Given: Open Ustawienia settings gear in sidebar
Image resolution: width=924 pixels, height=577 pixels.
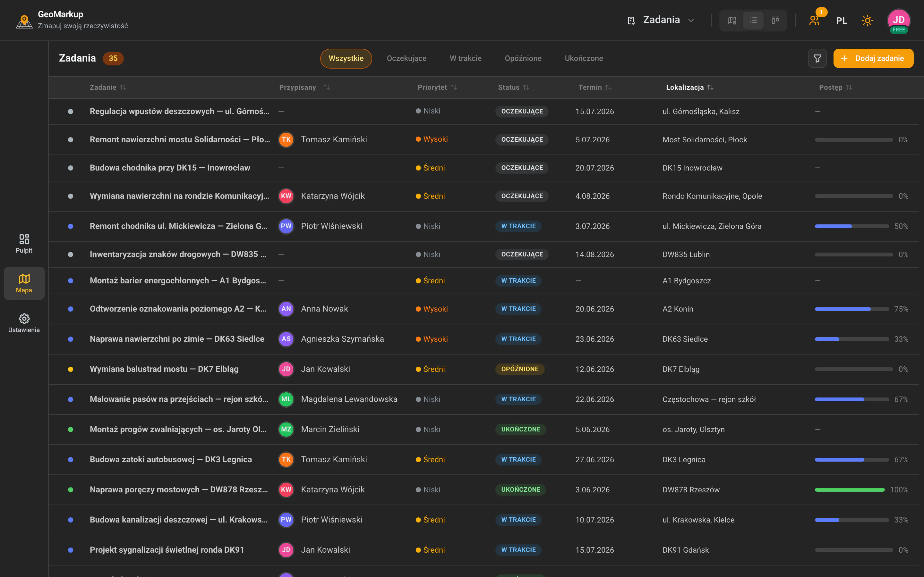Looking at the screenshot, I should point(24,323).
